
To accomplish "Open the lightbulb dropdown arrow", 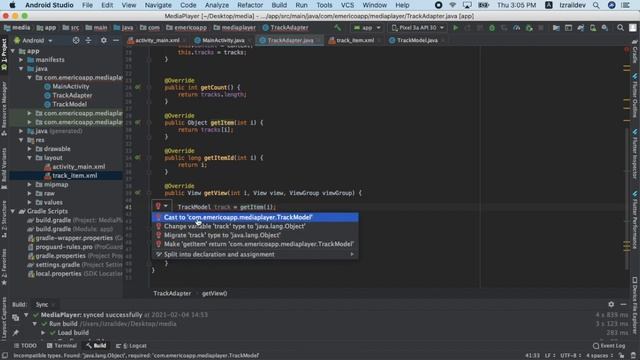I will click(x=166, y=207).
